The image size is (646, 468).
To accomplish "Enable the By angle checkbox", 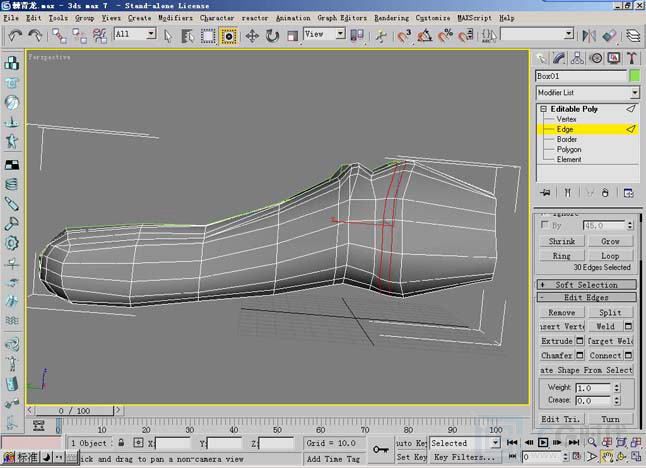I will 545,225.
